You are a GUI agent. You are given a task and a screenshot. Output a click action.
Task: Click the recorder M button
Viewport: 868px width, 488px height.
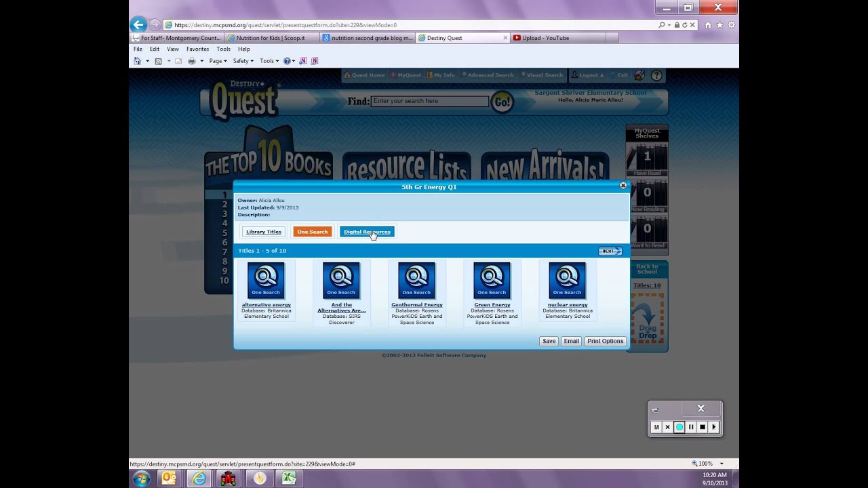[x=656, y=427]
